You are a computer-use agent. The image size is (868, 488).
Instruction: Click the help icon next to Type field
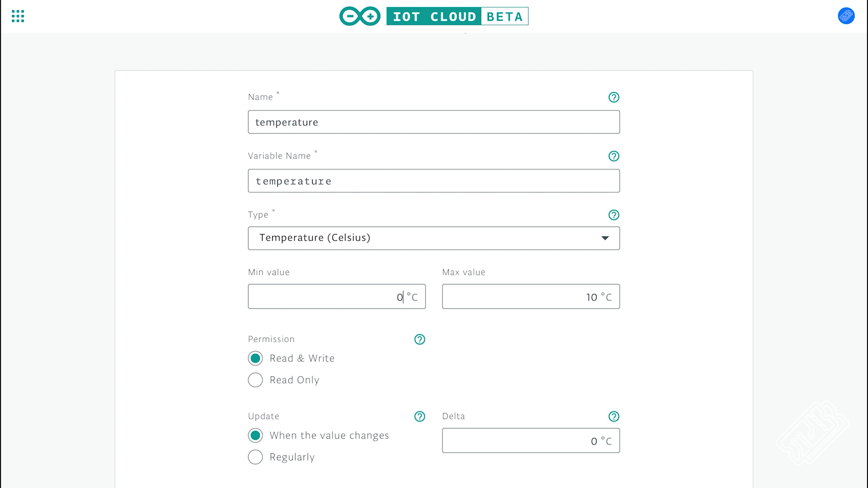pos(613,215)
